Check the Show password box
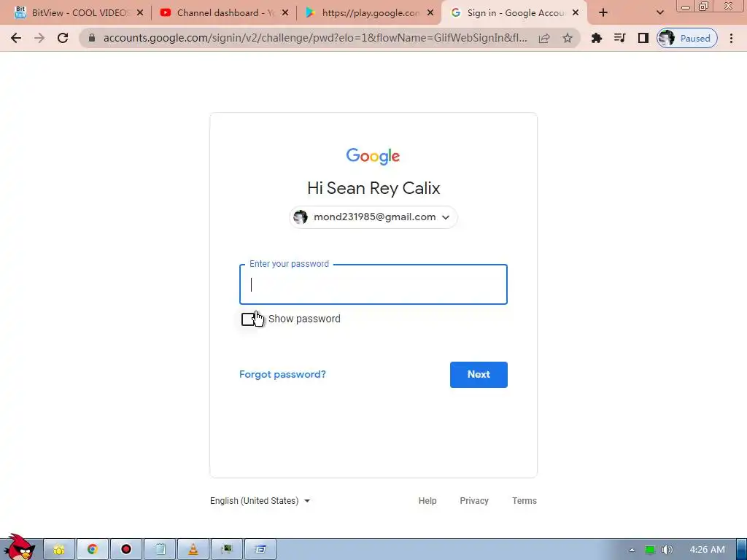Image resolution: width=747 pixels, height=560 pixels. 249,319
